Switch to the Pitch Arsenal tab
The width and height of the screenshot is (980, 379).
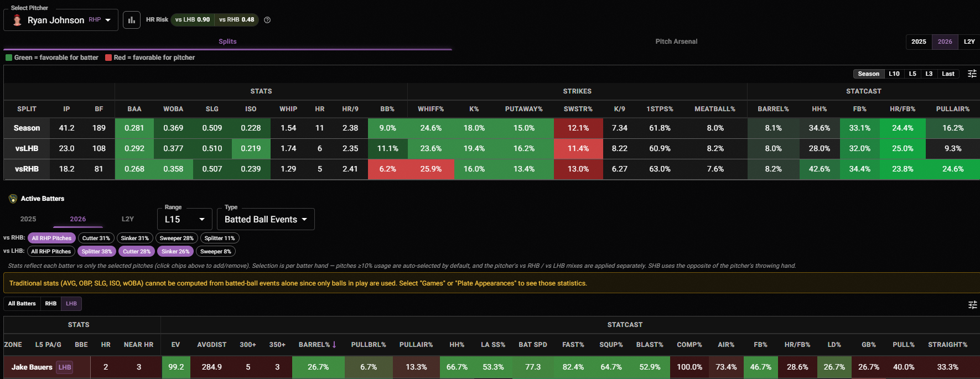click(x=676, y=41)
